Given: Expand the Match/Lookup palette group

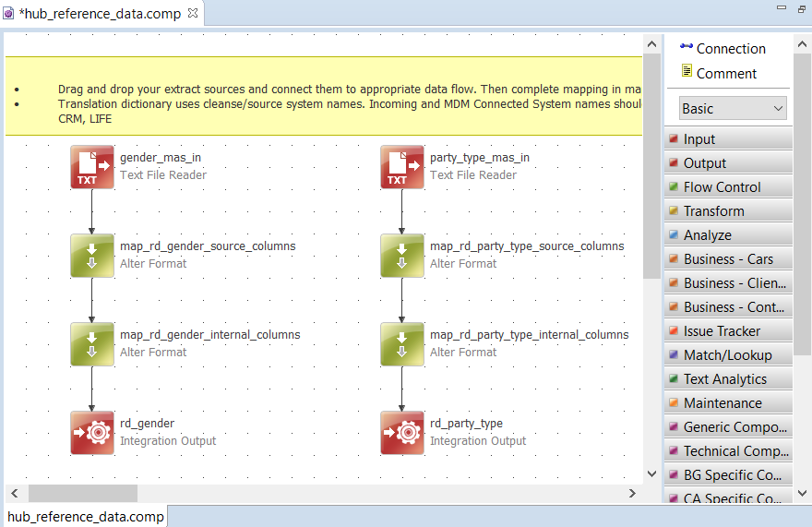Looking at the screenshot, I should coord(728,355).
